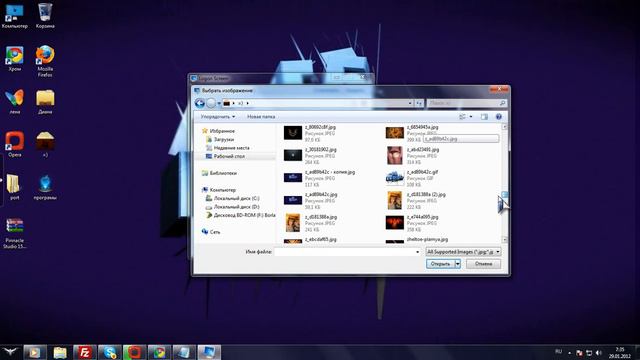Click Новая папка to create a folder
The image size is (640, 360).
coord(261,117)
